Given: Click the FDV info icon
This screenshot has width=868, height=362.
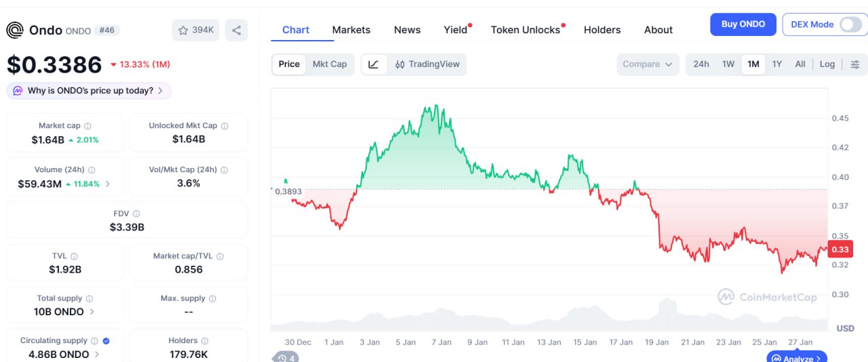Looking at the screenshot, I should 136,214.
